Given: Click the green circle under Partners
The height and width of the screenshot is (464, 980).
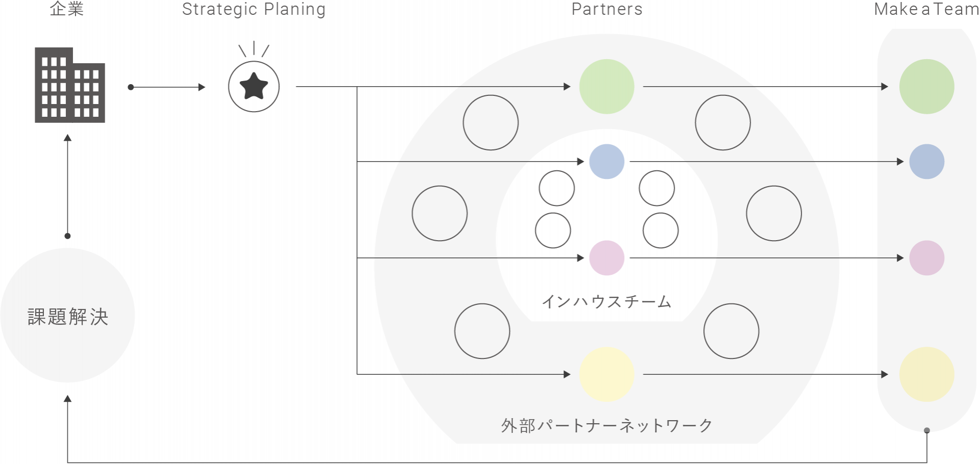Looking at the screenshot, I should click(607, 86).
